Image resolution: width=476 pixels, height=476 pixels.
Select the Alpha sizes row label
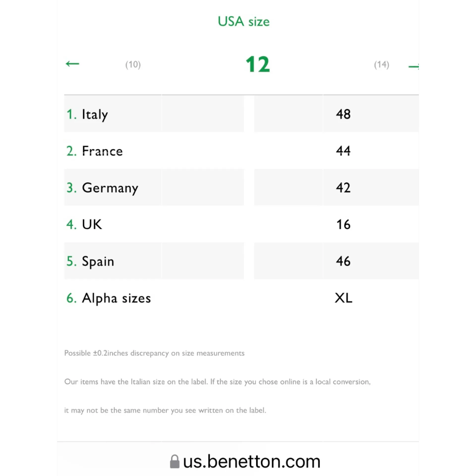pyautogui.click(x=116, y=298)
